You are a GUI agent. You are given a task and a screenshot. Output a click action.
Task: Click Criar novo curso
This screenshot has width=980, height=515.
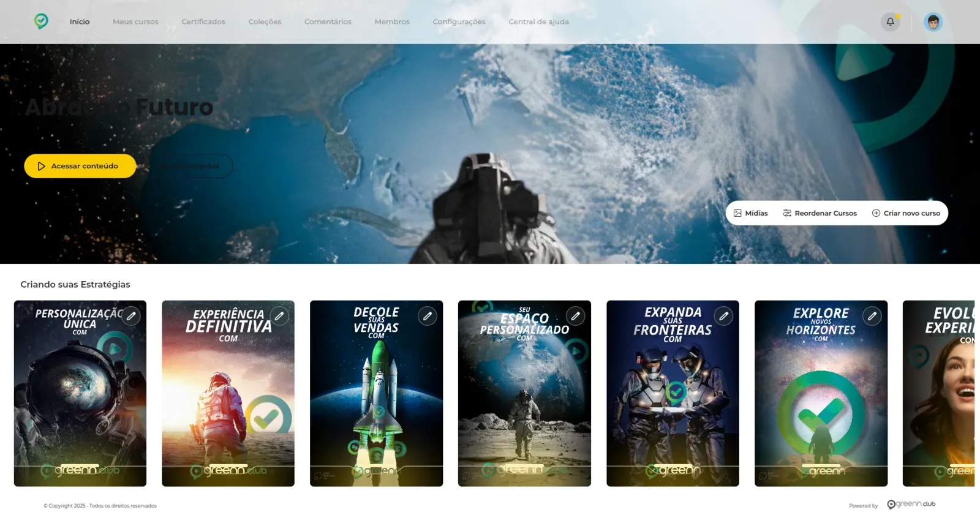906,213
